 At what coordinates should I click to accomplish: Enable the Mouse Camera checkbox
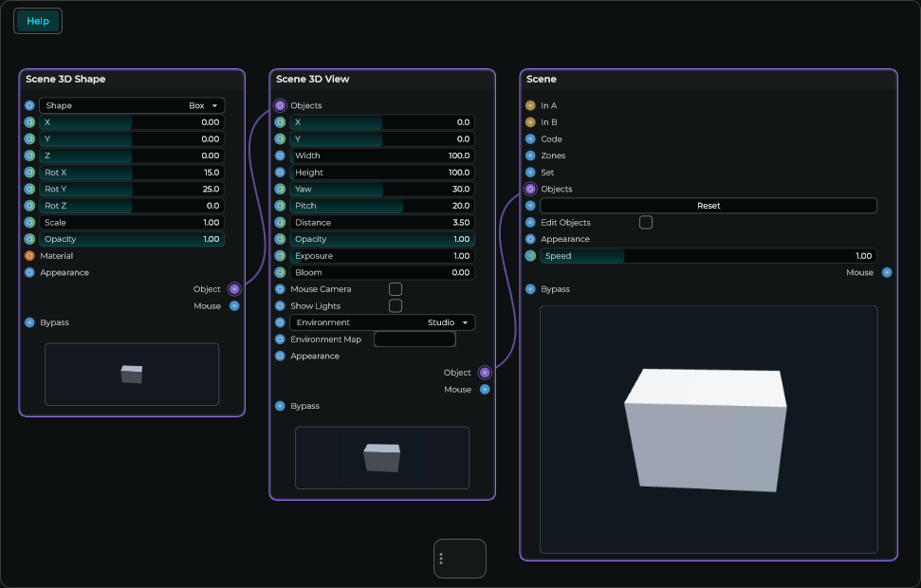point(396,289)
